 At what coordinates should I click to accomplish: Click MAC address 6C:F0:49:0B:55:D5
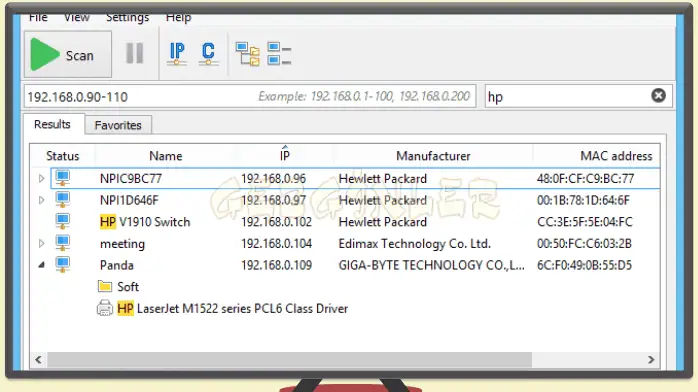(584, 265)
